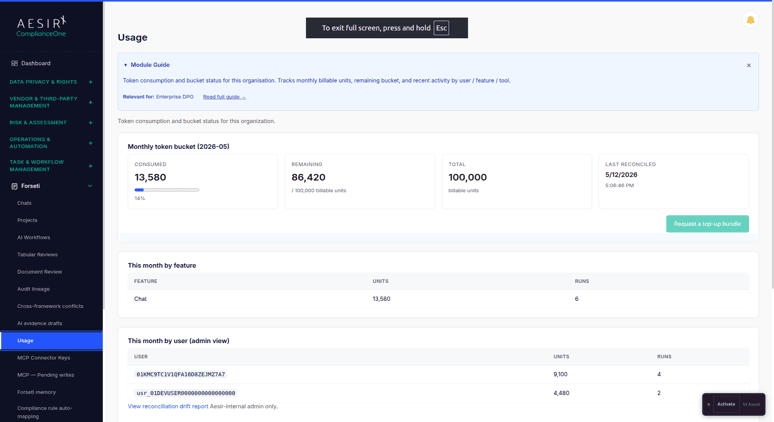The height and width of the screenshot is (422, 774).
Task: Click the Forseti document icon
Action: pos(14,186)
